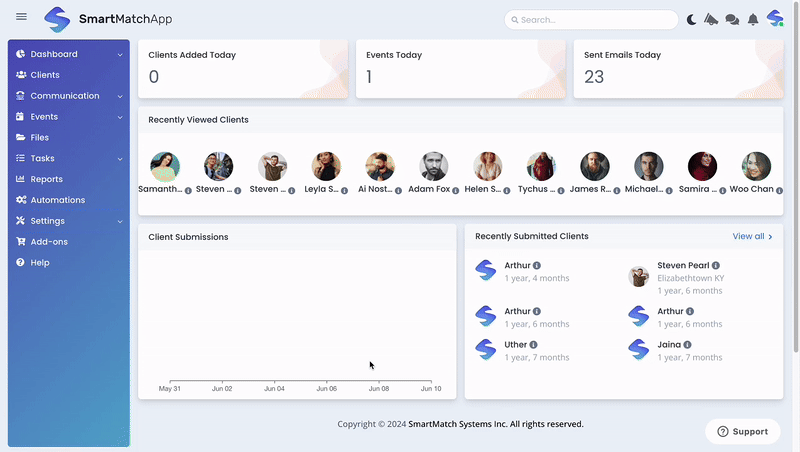Open Automations from the sidebar
The image size is (800, 452).
(x=57, y=200)
